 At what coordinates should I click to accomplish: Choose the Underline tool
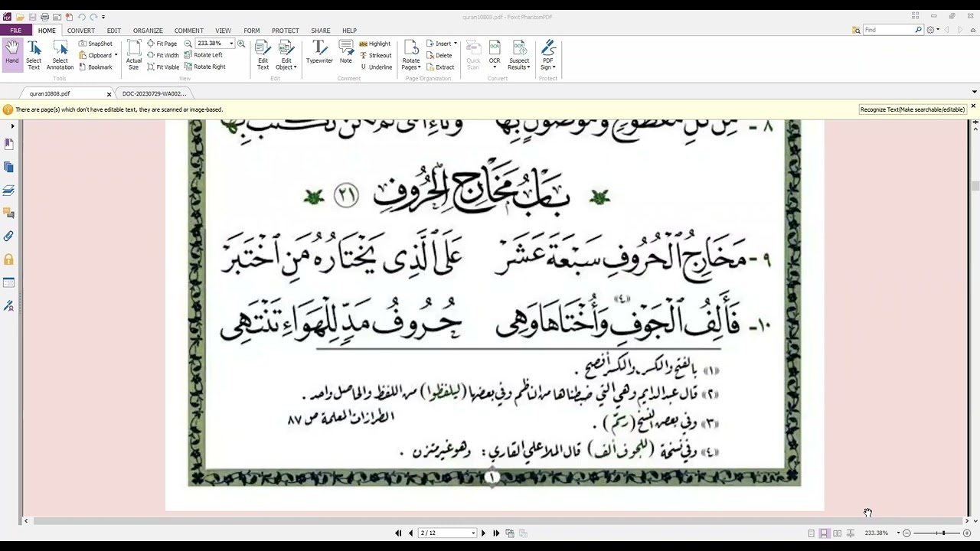[x=376, y=67]
